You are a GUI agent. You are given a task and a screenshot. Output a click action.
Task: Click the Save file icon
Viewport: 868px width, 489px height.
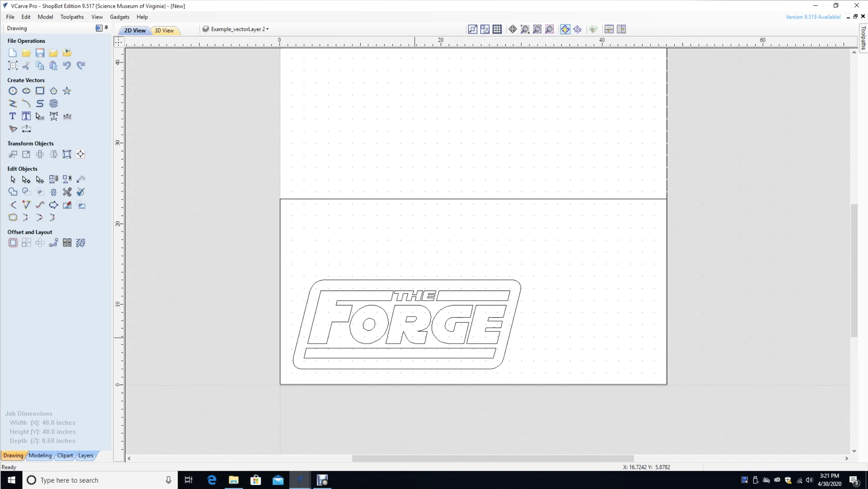[40, 52]
